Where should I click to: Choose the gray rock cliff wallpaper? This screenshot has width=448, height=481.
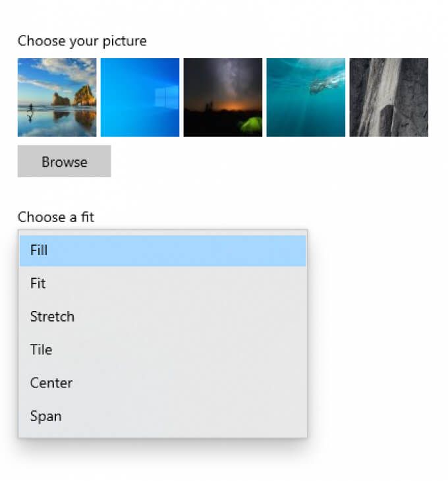point(389,98)
